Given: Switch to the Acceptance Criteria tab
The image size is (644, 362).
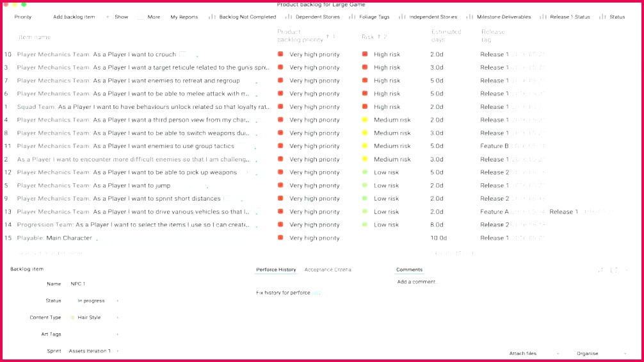Looking at the screenshot, I should (328, 270).
